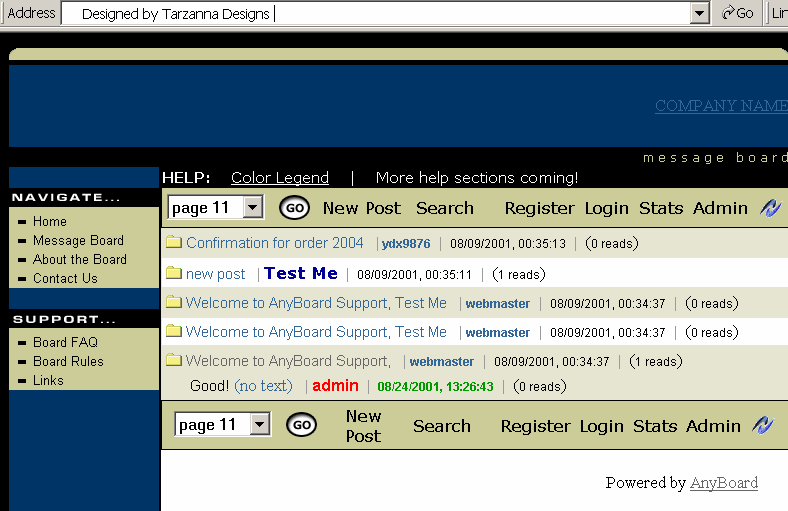The height and width of the screenshot is (511, 788).
Task: Click Stats in the top toolbar
Action: point(661,208)
